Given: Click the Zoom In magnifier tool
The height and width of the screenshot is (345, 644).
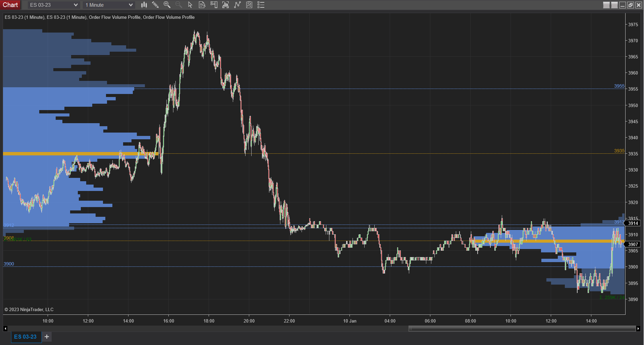Looking at the screenshot, I should point(167,5).
